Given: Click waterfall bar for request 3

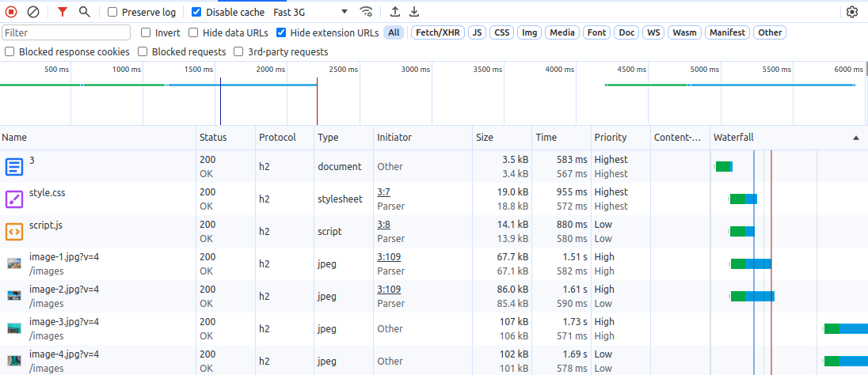Looking at the screenshot, I should (x=724, y=166).
